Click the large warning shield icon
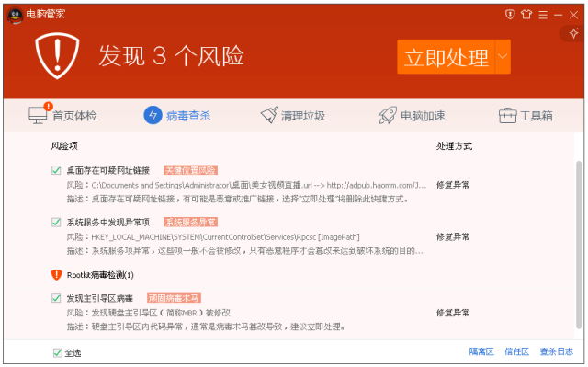Screen dimensions: 588x367 [57, 55]
